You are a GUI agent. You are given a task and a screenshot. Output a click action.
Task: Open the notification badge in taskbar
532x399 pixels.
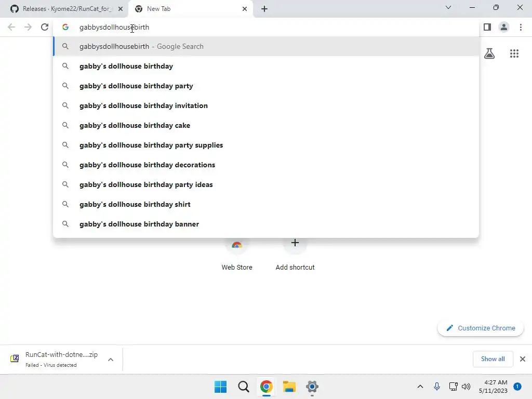point(517,387)
